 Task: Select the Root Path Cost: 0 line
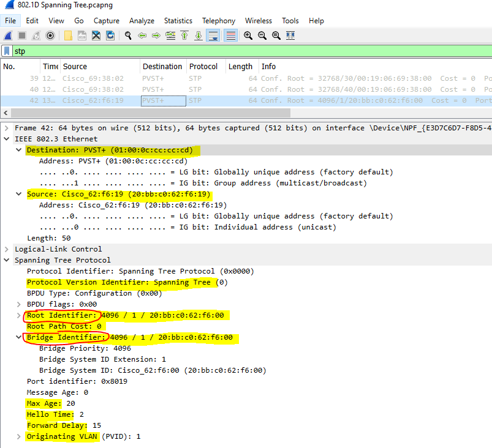[x=64, y=326]
